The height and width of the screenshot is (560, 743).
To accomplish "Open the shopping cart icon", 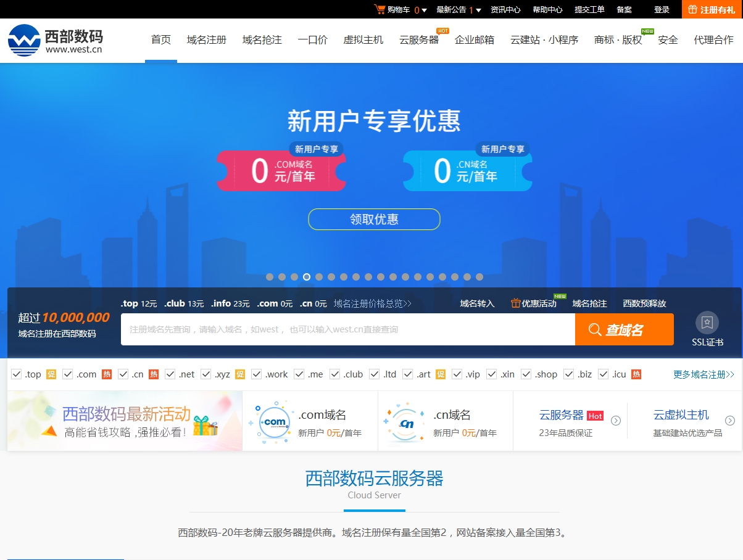I will pyautogui.click(x=380, y=9).
